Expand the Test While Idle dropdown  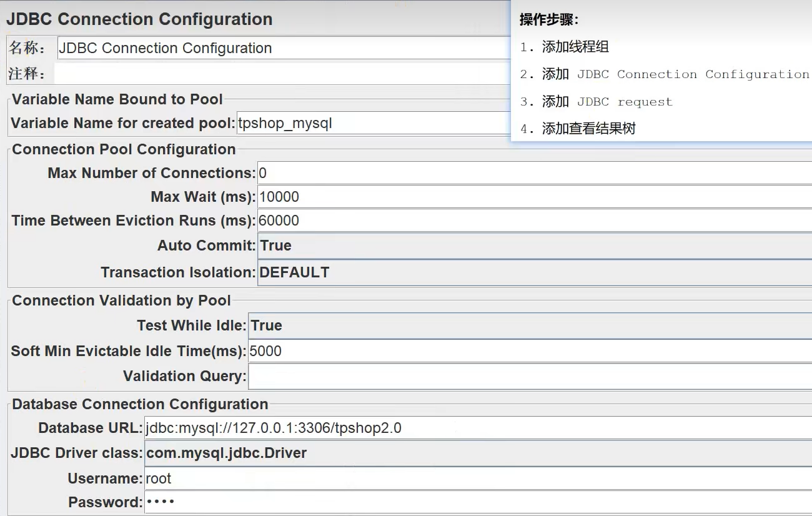[x=437, y=325]
